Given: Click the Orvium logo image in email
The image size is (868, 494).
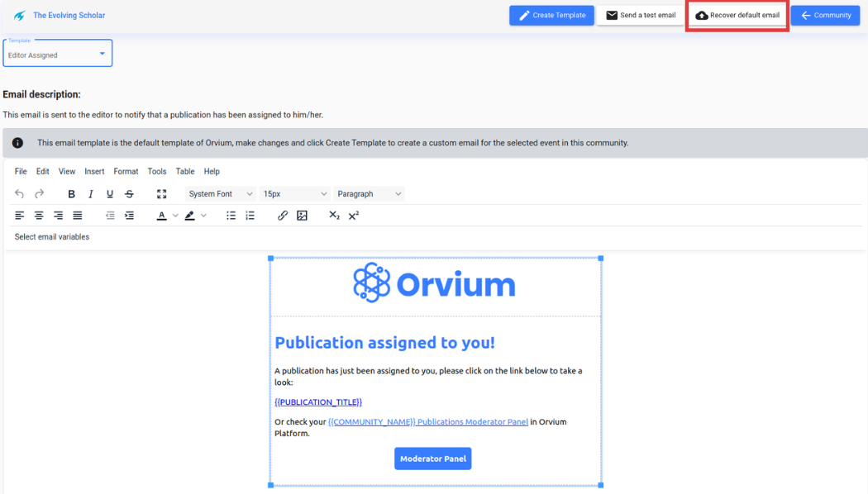Looking at the screenshot, I should pos(435,283).
